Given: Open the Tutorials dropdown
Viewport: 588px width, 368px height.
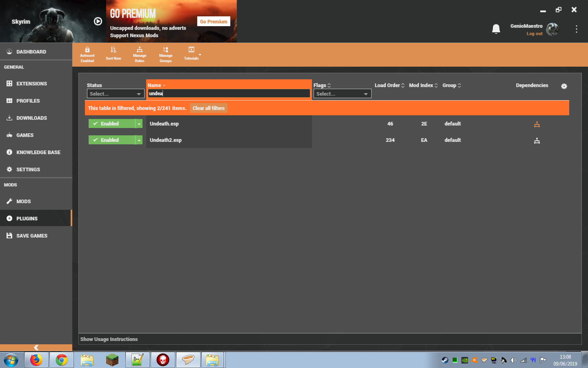Looking at the screenshot, I should (x=192, y=54).
